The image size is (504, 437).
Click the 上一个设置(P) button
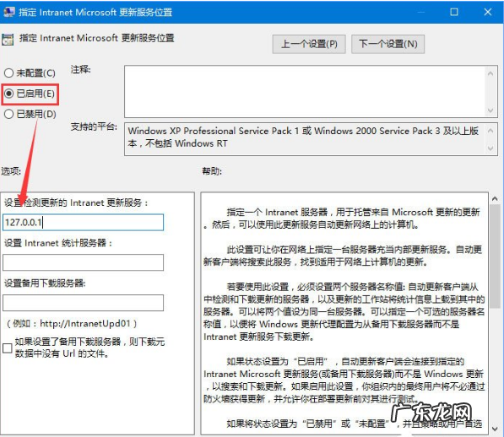[309, 44]
